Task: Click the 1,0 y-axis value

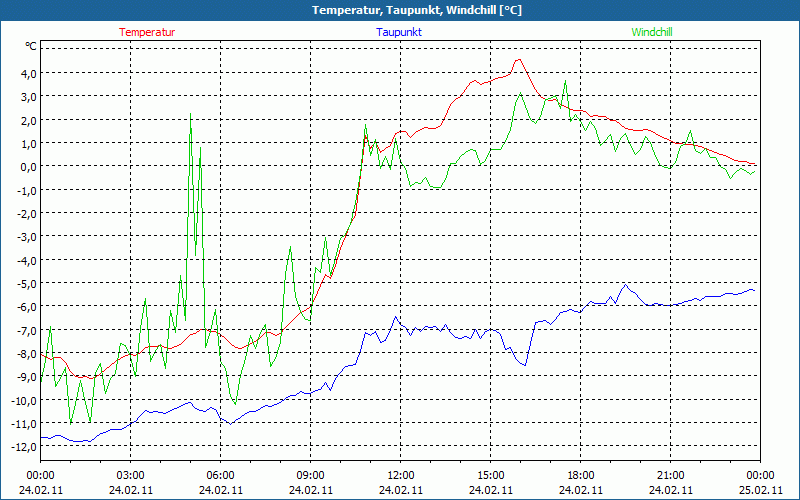Action: (29, 143)
